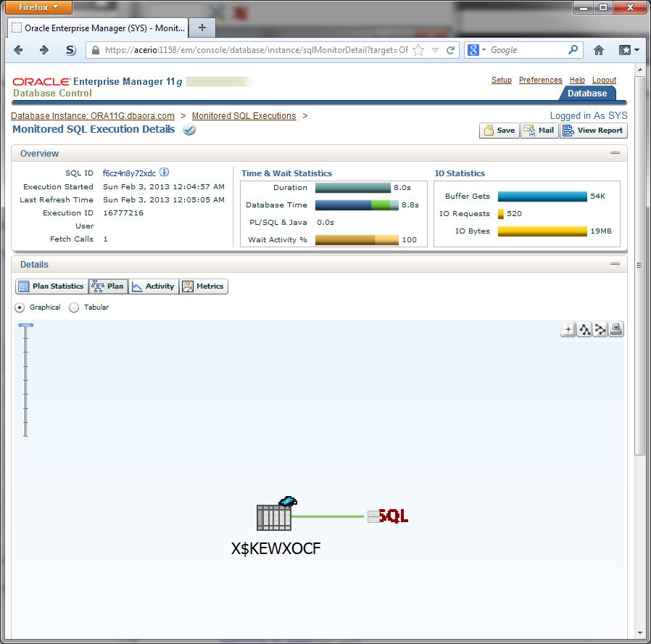Click the Firefox menu button
This screenshot has width=651, height=644.
38,7
